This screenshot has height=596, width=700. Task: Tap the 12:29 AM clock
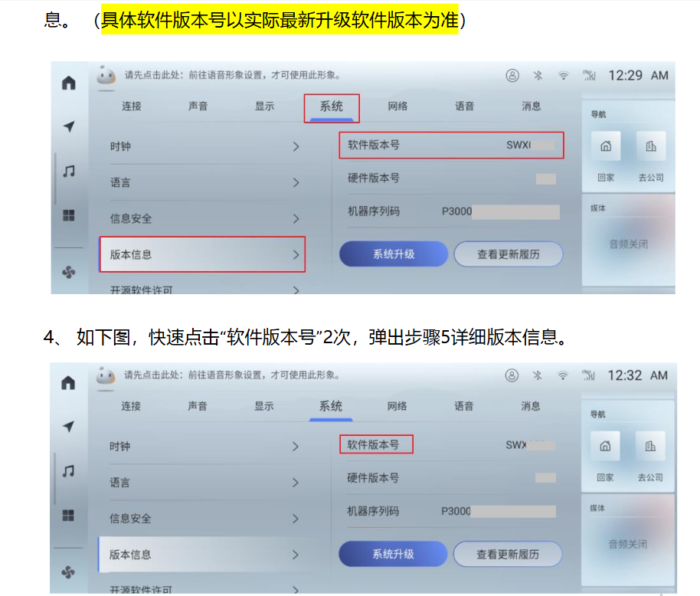point(639,75)
